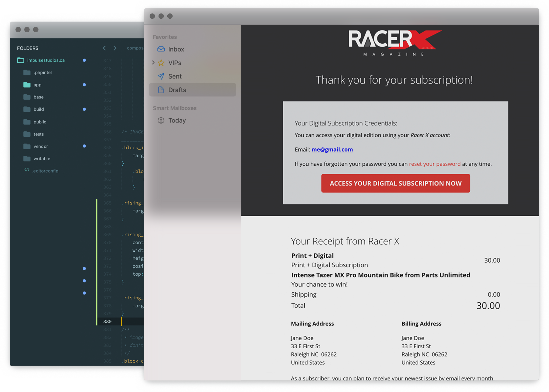Select the Drafts document icon

(x=161, y=90)
